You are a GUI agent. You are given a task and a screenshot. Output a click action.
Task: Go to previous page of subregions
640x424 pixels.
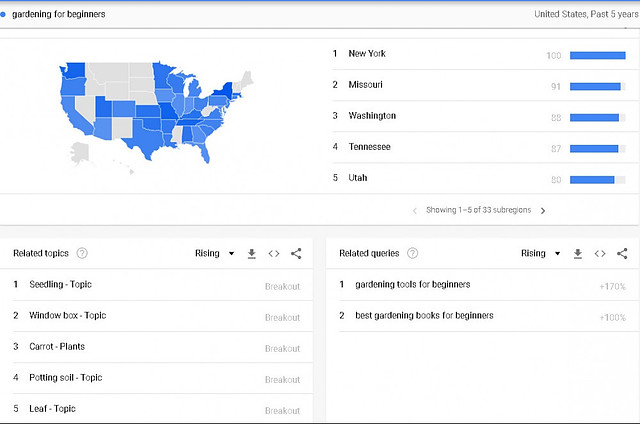[415, 211]
